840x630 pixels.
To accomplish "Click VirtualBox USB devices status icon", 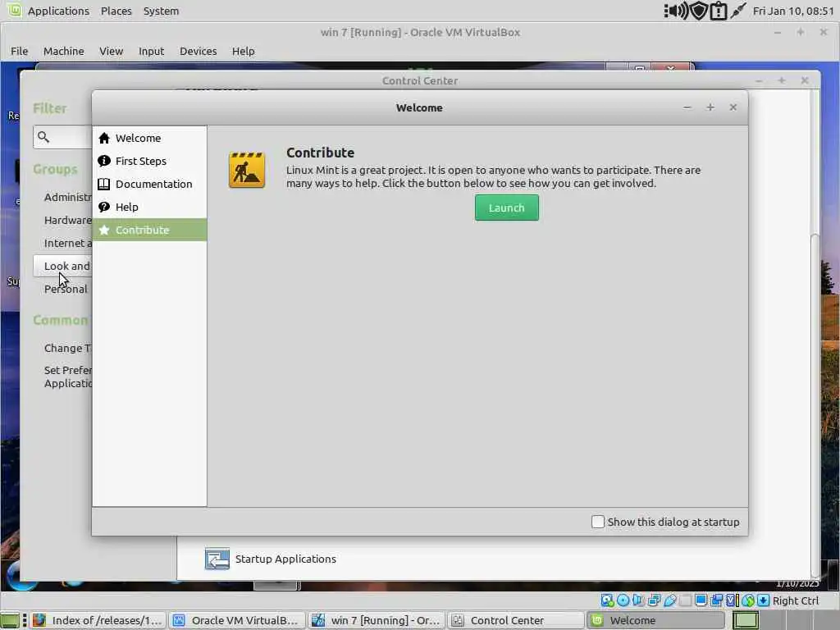I will click(x=669, y=600).
